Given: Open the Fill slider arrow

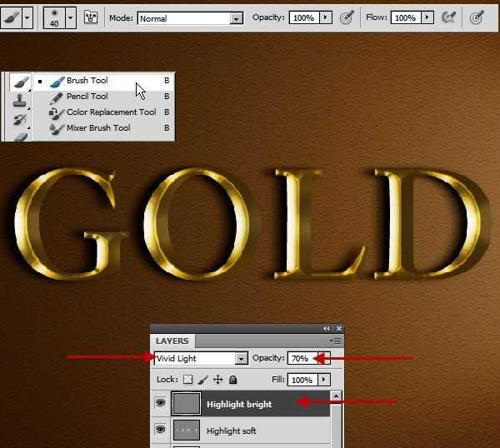Looking at the screenshot, I should click(324, 380).
